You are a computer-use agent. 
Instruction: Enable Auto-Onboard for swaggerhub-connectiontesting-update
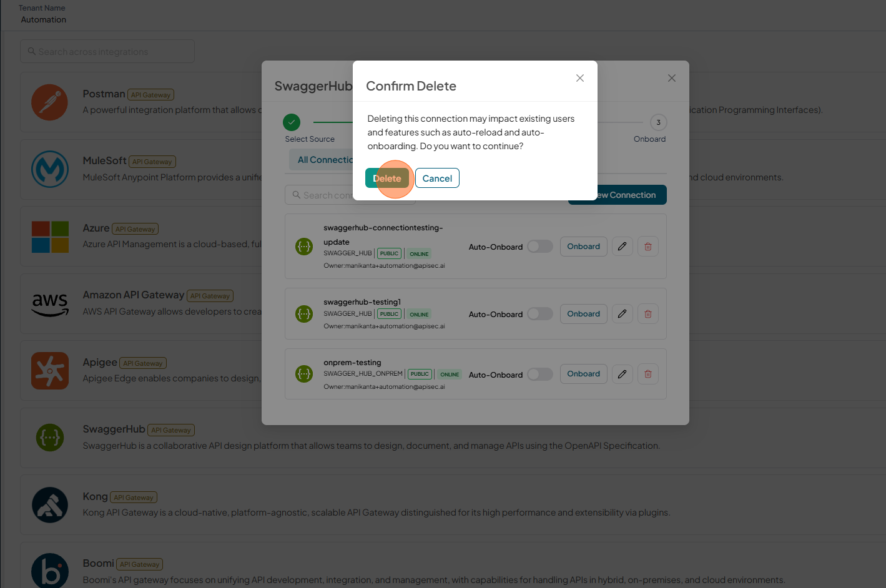point(540,247)
